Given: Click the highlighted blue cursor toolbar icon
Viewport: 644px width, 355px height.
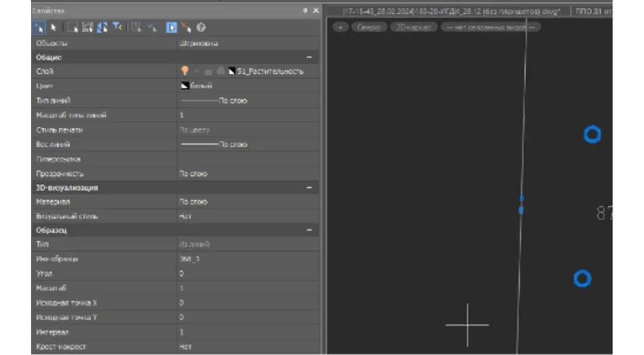Looking at the screenshot, I should 171,27.
